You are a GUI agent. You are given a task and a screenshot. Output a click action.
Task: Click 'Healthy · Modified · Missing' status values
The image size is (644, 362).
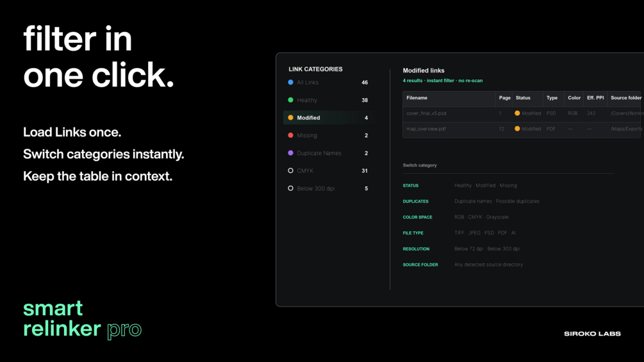point(486,186)
